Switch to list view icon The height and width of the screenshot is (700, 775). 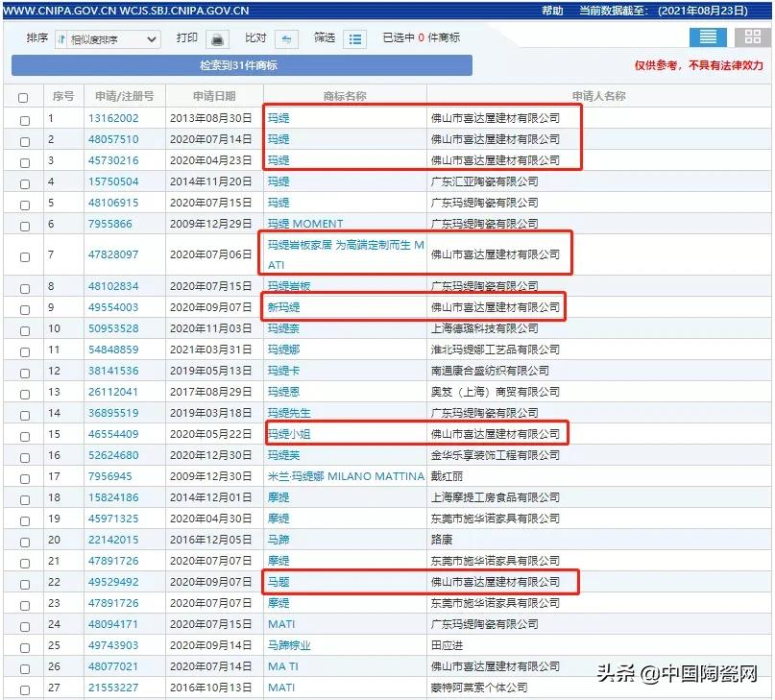tap(708, 37)
